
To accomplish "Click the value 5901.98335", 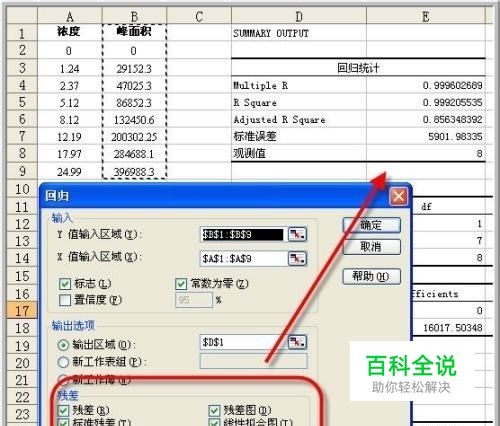I will pos(455,136).
